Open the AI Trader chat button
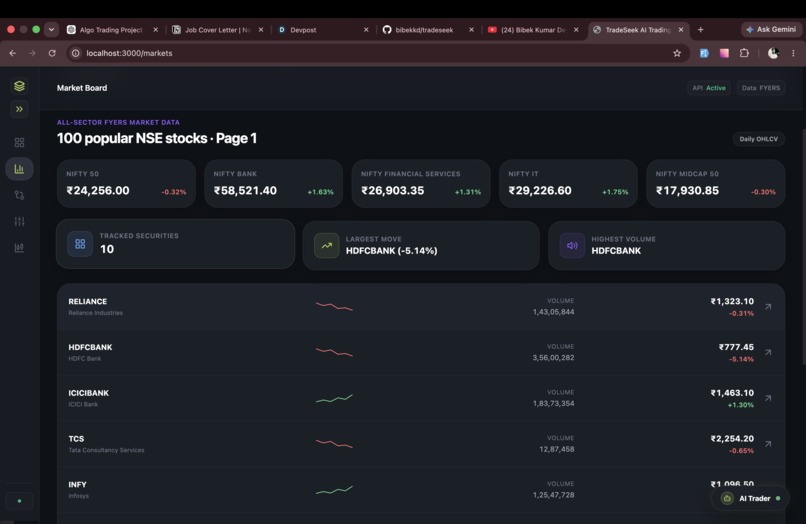 pyautogui.click(x=750, y=498)
